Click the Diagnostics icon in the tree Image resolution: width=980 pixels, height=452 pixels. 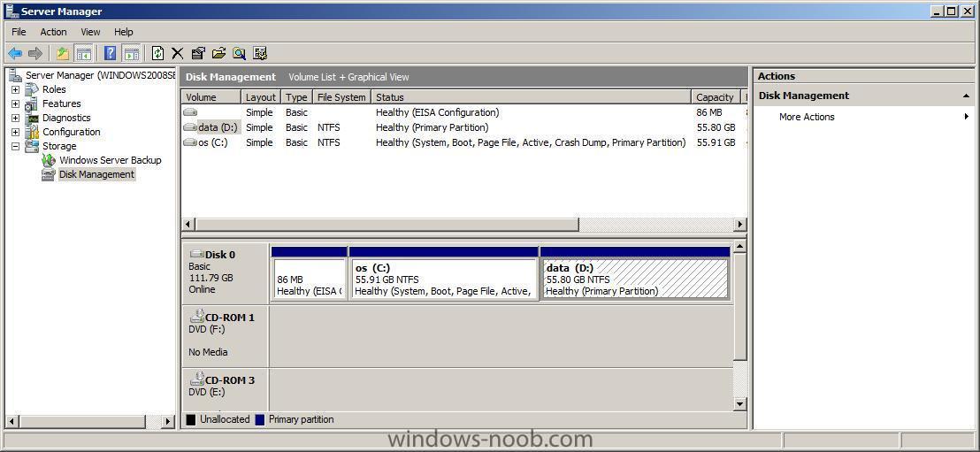(32, 119)
